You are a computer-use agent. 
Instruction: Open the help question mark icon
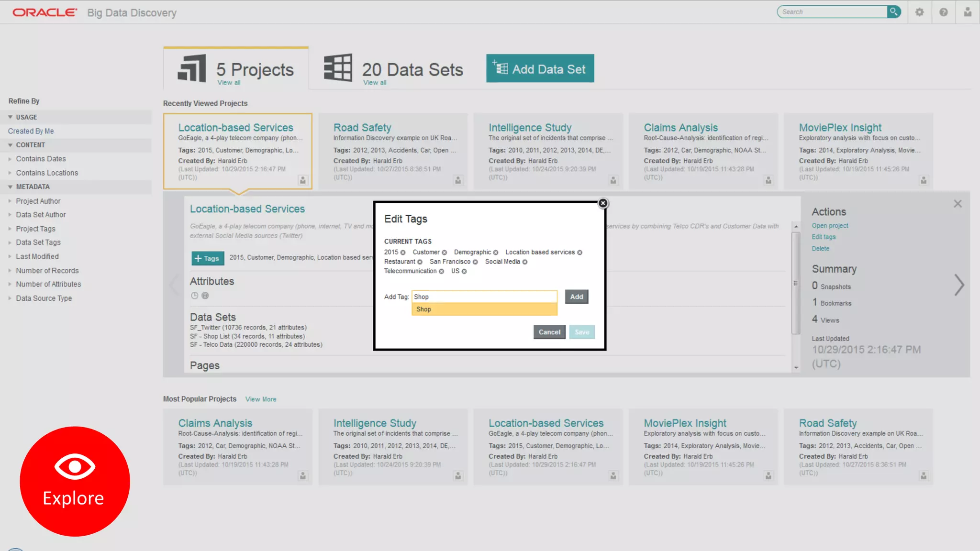tap(943, 12)
